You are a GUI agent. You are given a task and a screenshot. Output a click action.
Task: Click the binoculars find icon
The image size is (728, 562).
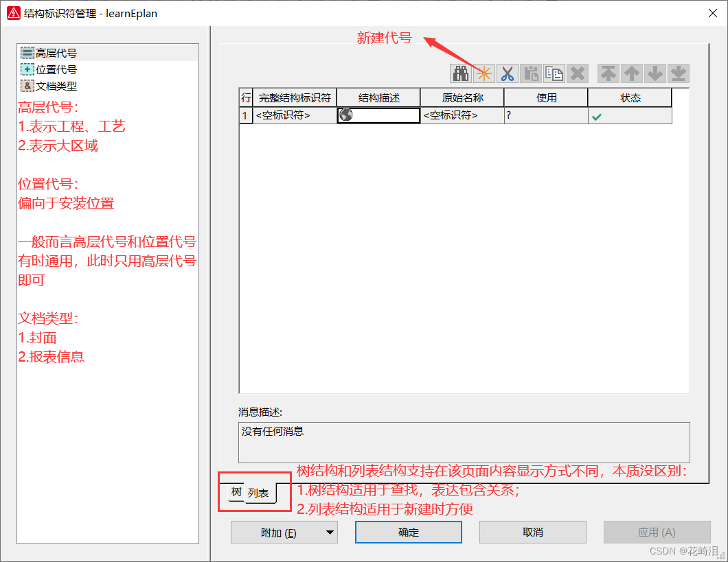pyautogui.click(x=461, y=73)
